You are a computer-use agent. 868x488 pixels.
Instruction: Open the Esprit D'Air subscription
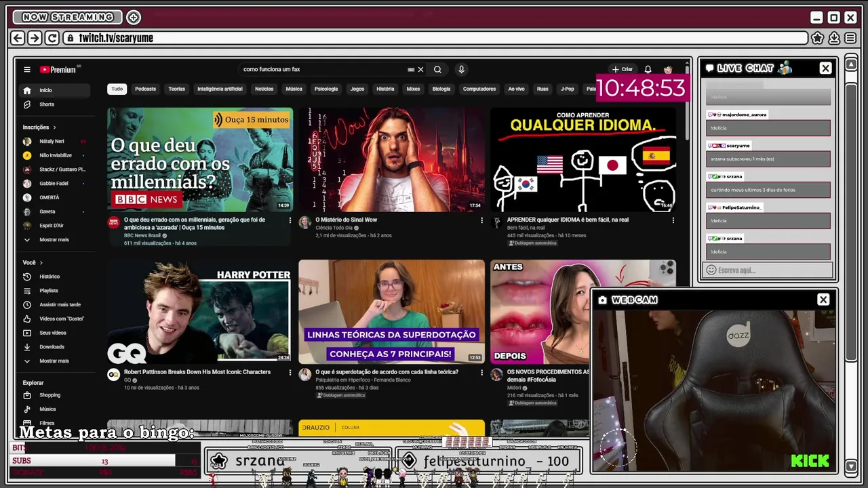[x=54, y=226]
